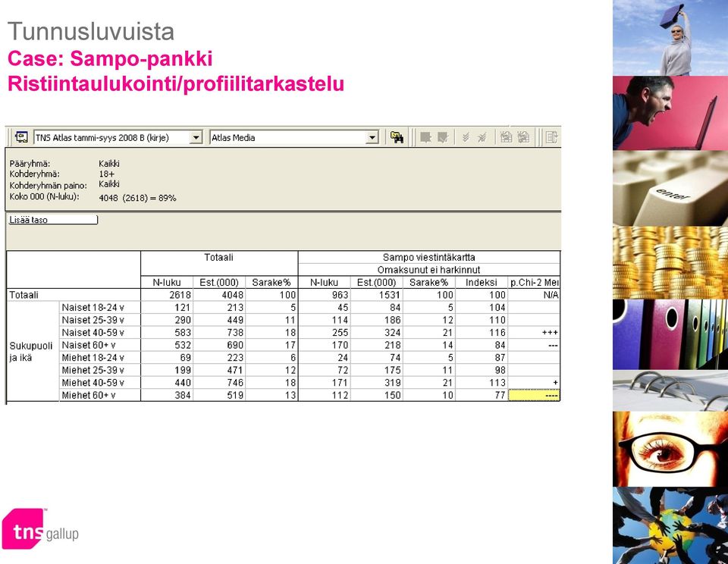Click the eye with glasses thumbnail image
728x564 pixels.
[x=670, y=449]
